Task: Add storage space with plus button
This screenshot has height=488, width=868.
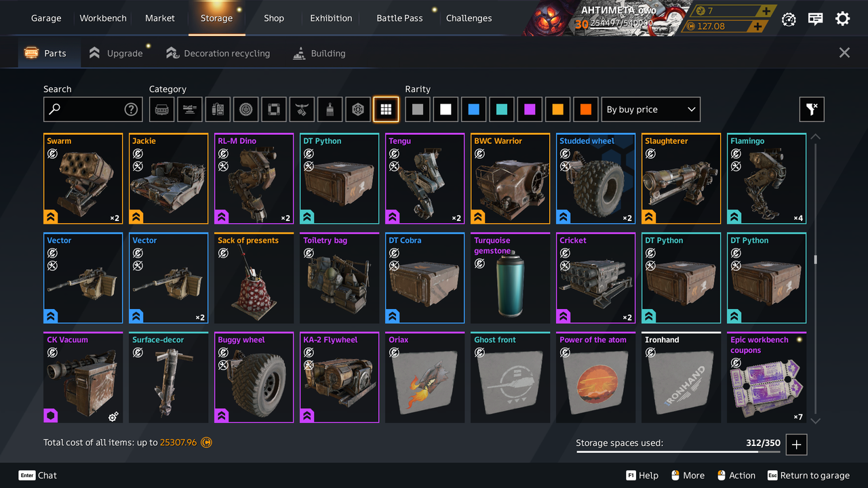Action: (x=796, y=445)
